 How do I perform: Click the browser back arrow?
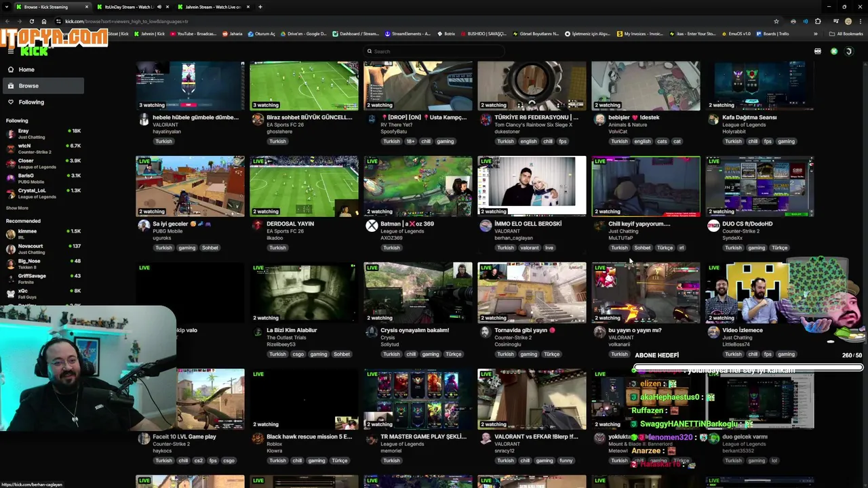coord(7,21)
